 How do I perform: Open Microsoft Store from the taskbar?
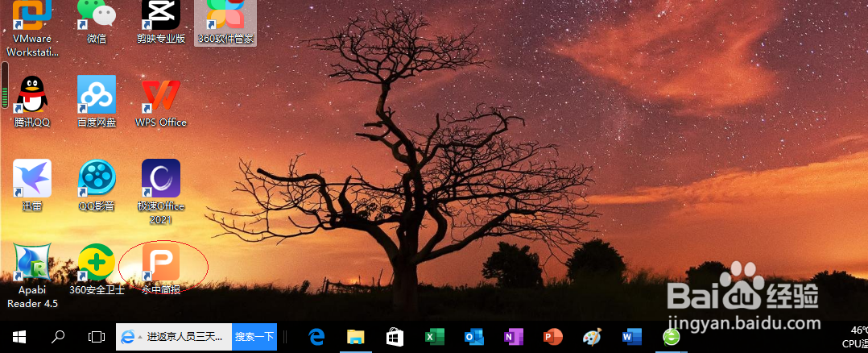[x=395, y=336]
